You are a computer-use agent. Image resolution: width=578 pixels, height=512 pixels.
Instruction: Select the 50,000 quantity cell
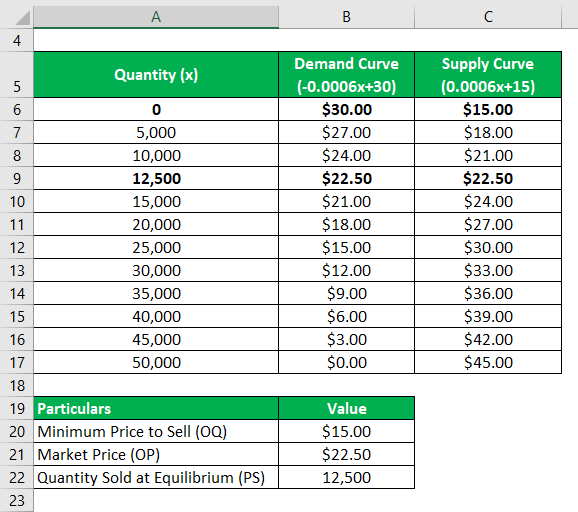pos(156,362)
